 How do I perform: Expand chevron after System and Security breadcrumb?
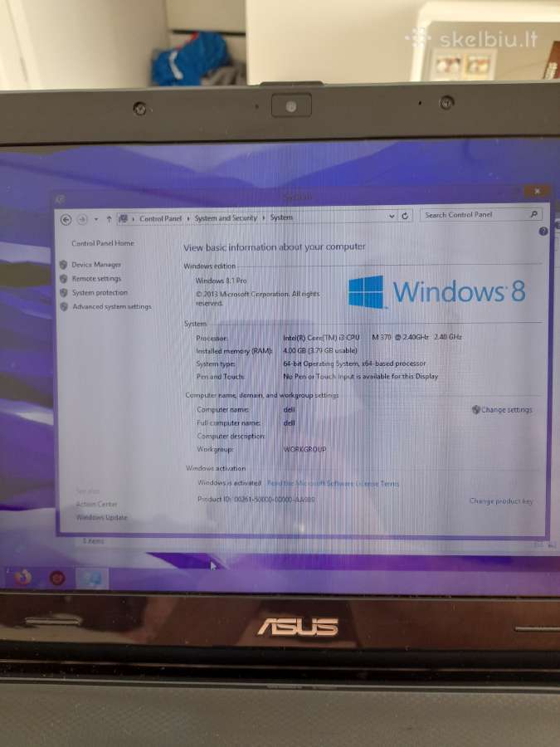point(264,217)
